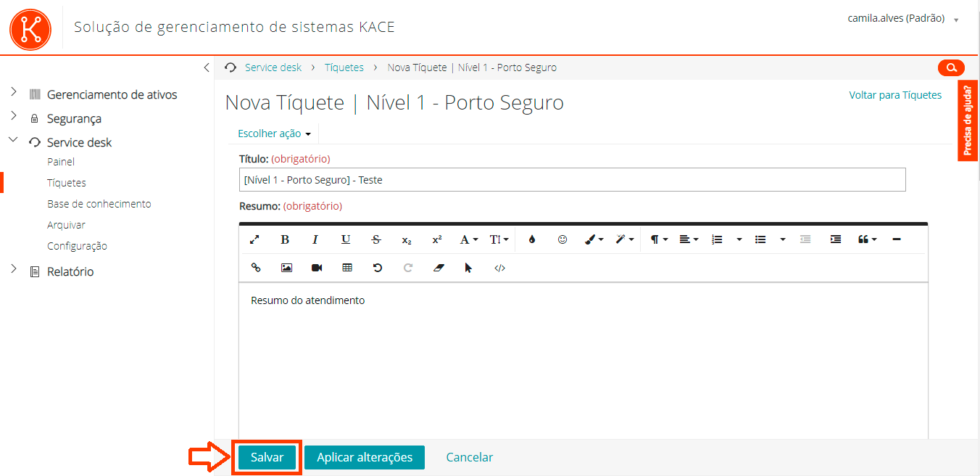Open Configuração in the sidebar

[77, 246]
